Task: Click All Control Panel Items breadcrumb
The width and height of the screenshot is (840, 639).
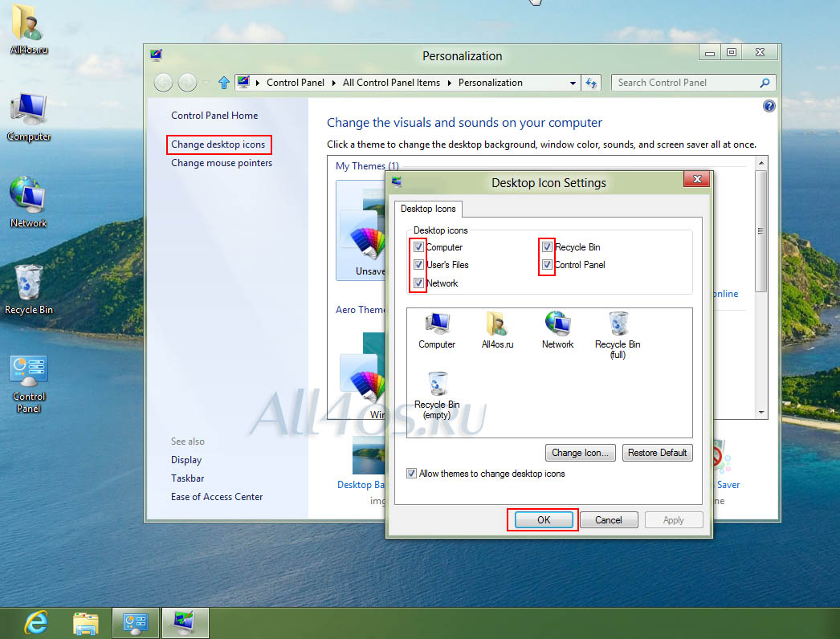Action: click(x=391, y=83)
